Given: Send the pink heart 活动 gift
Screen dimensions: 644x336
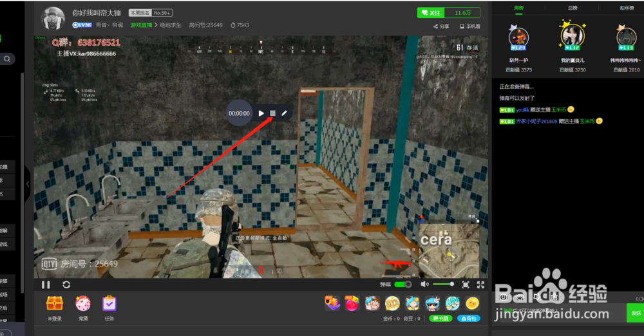Looking at the screenshot, I should (352, 304).
